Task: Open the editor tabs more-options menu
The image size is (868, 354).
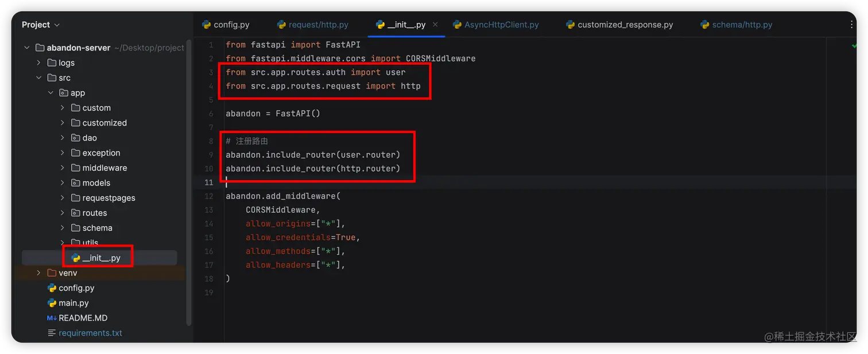Action: [851, 25]
